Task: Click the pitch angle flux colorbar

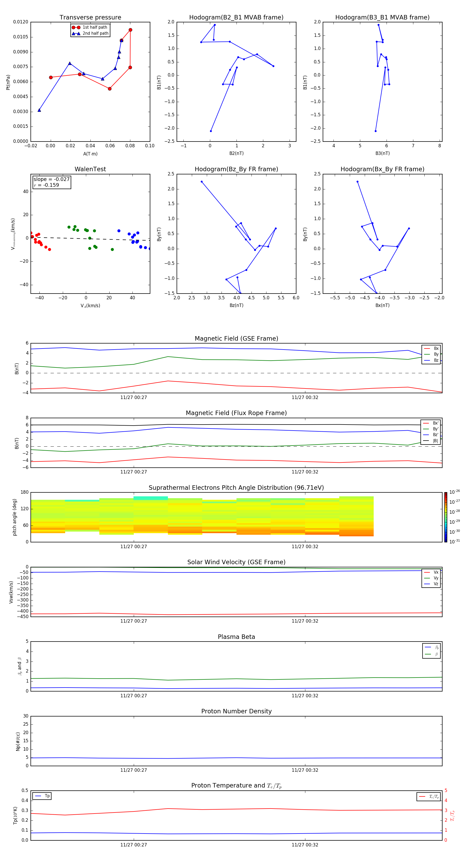Action: [x=446, y=517]
